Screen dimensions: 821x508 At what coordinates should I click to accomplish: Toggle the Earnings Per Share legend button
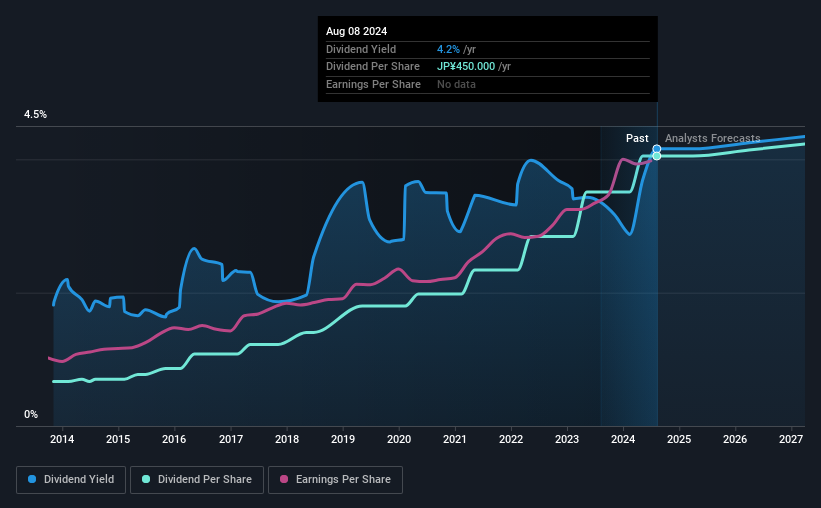tap(335, 480)
